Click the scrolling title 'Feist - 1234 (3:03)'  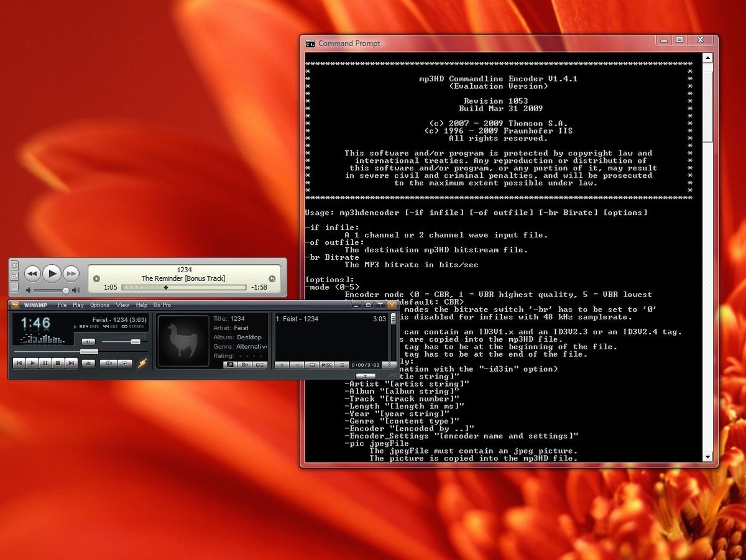click(x=119, y=320)
